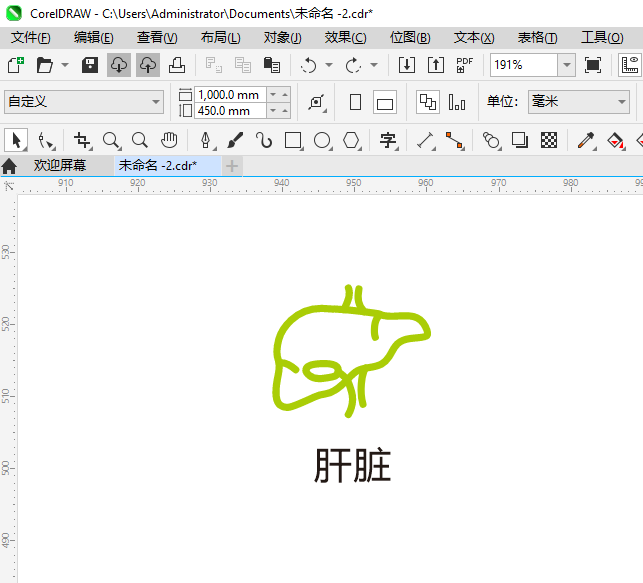Click the 191% zoom level field

click(x=524, y=65)
